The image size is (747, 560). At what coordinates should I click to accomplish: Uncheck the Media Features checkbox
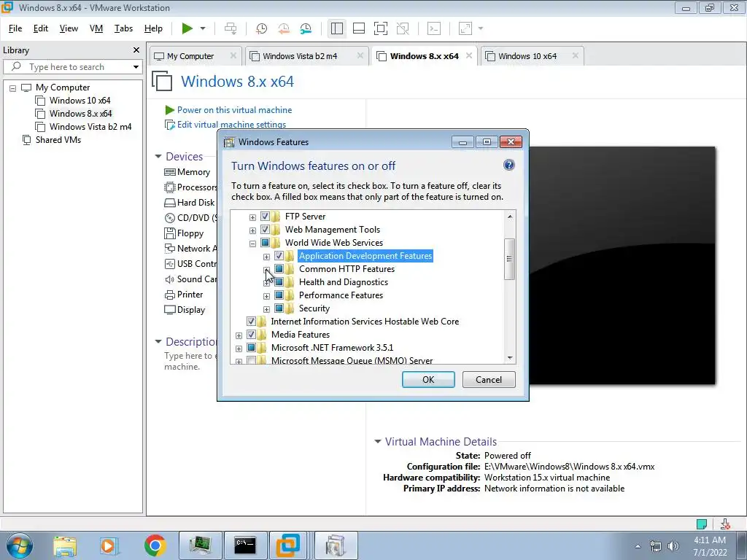click(x=251, y=334)
